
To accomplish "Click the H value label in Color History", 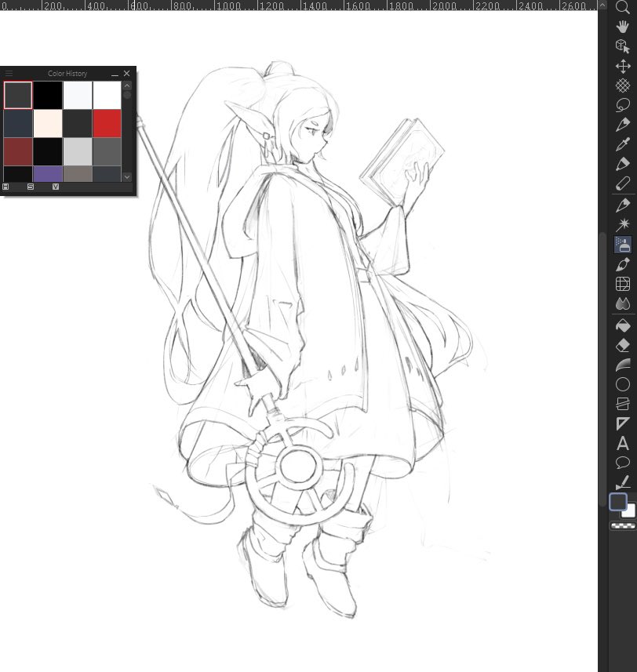I will (5, 187).
